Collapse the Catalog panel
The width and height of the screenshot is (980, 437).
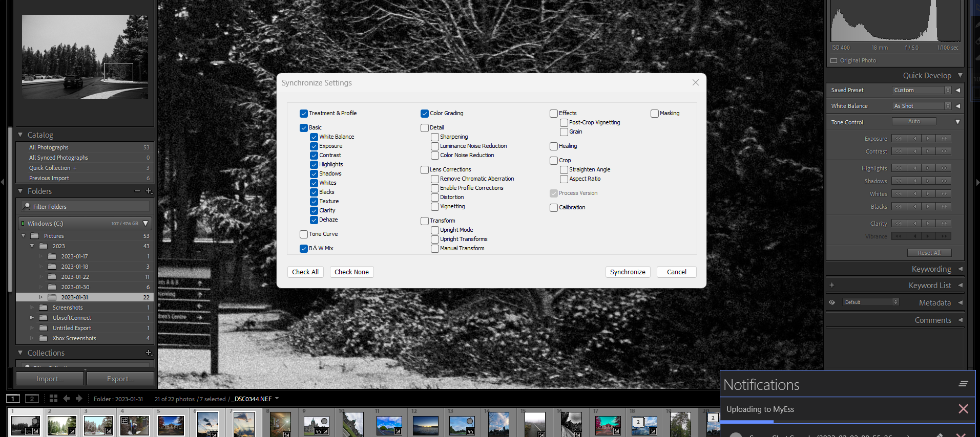pos(20,135)
